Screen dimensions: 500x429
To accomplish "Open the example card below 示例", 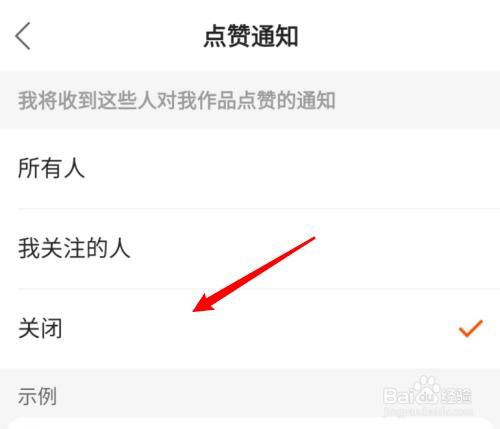I will [250, 423].
